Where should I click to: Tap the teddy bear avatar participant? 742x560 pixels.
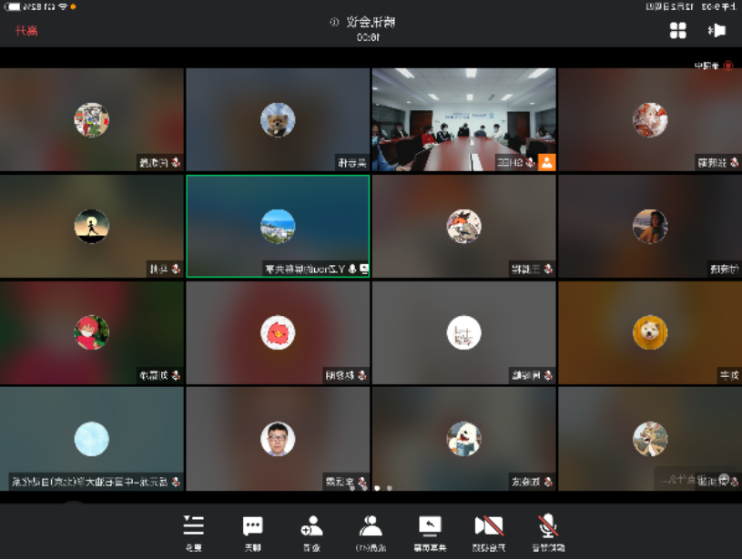tap(278, 119)
